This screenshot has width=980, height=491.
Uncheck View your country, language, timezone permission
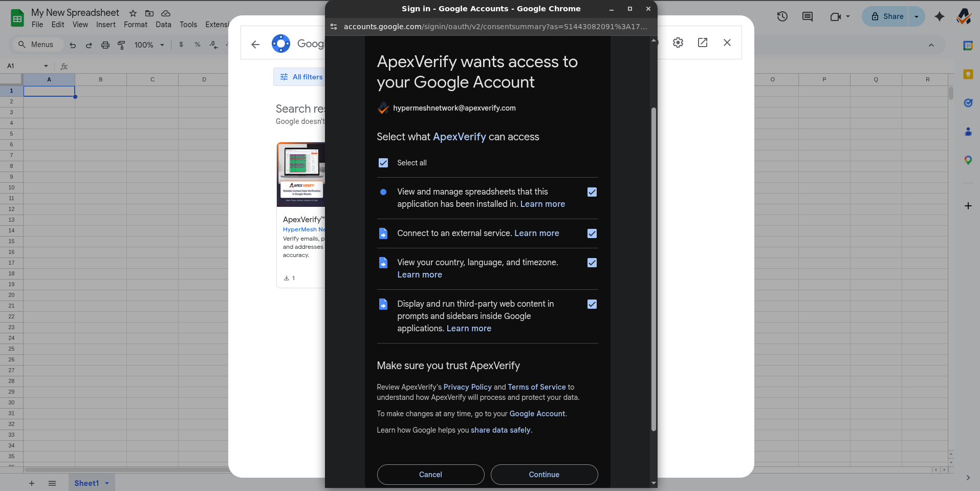592,263
